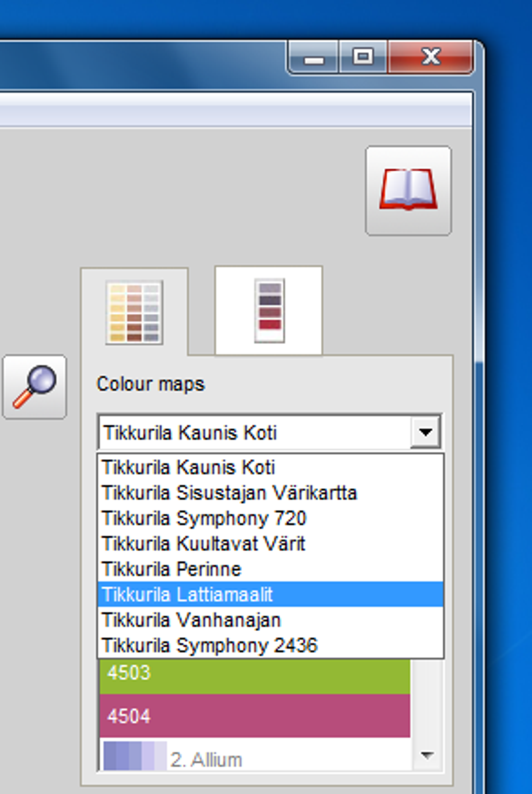532x794 pixels.
Task: Switch to the single colour strip tab
Action: [x=269, y=311]
